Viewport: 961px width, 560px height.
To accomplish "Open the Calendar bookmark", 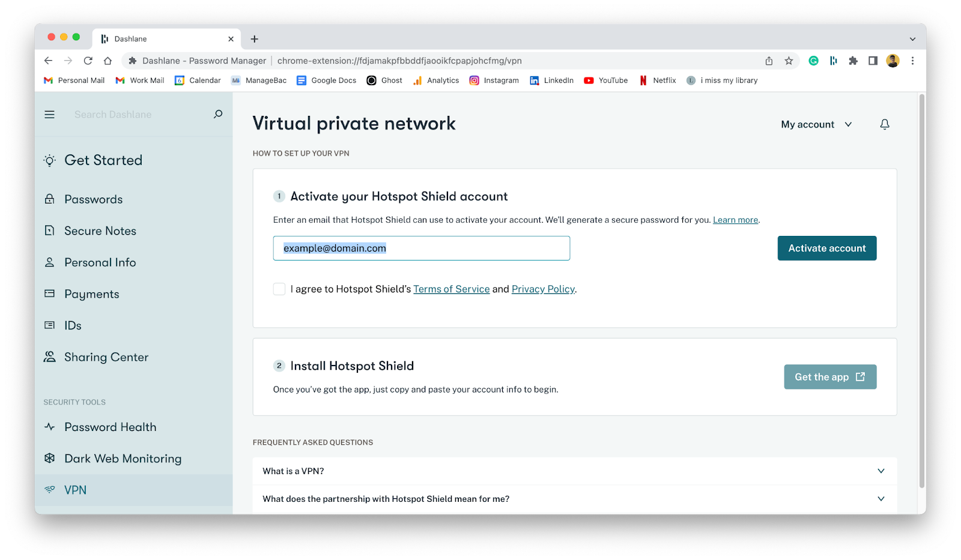I will tap(198, 80).
